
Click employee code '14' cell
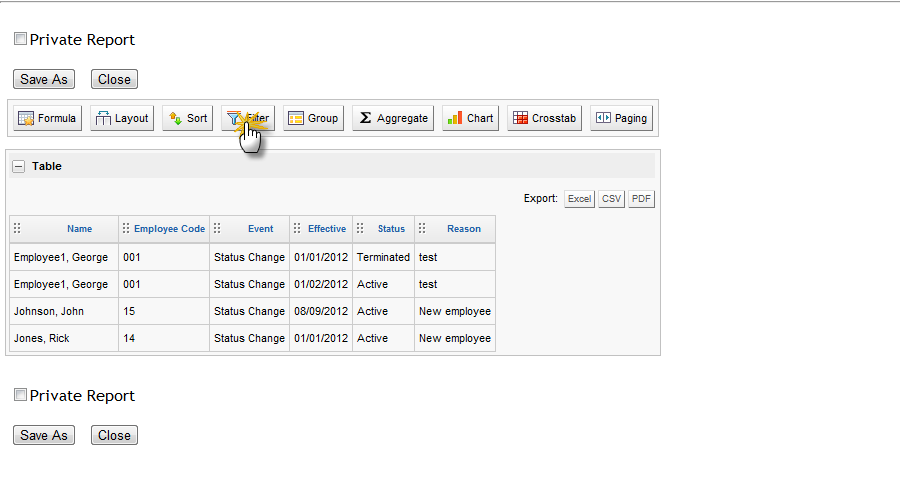164,338
